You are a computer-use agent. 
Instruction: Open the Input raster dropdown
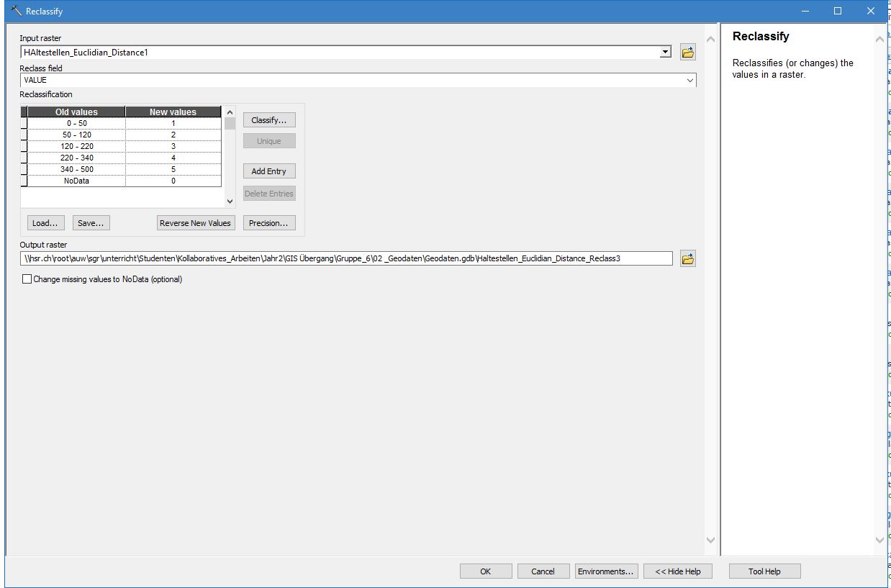point(666,52)
